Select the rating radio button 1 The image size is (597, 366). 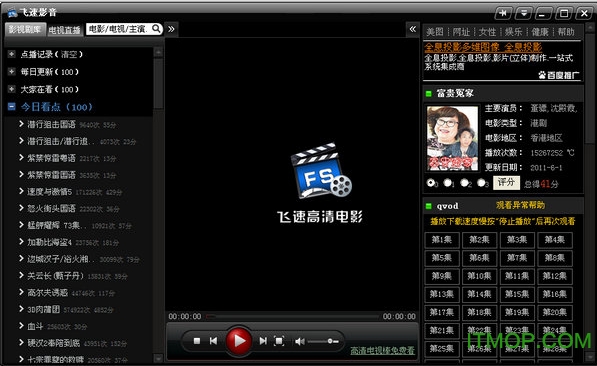tap(447, 183)
